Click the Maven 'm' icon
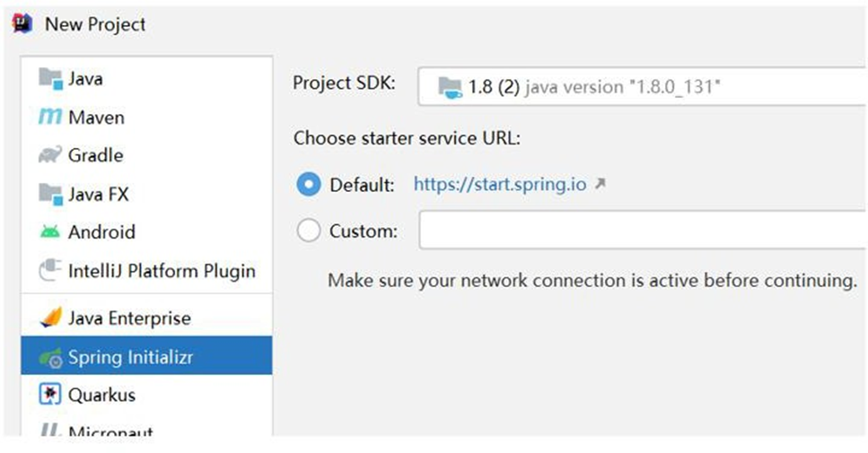868x453 pixels. 50,118
